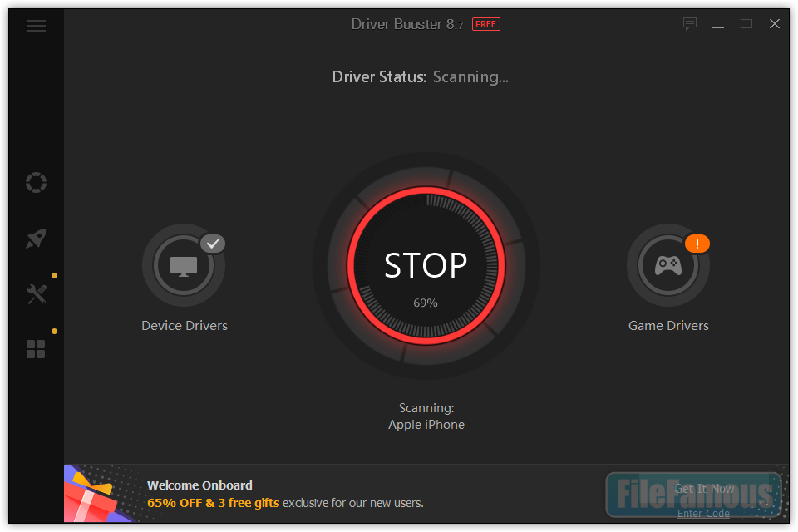Click the Device Drivers label
798x532 pixels.
coord(185,326)
